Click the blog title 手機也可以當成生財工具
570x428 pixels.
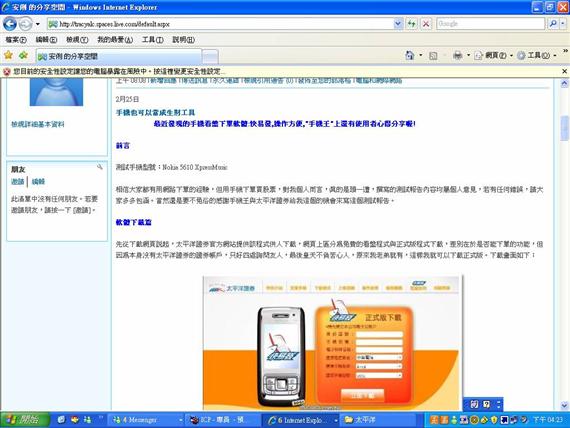coord(155,113)
